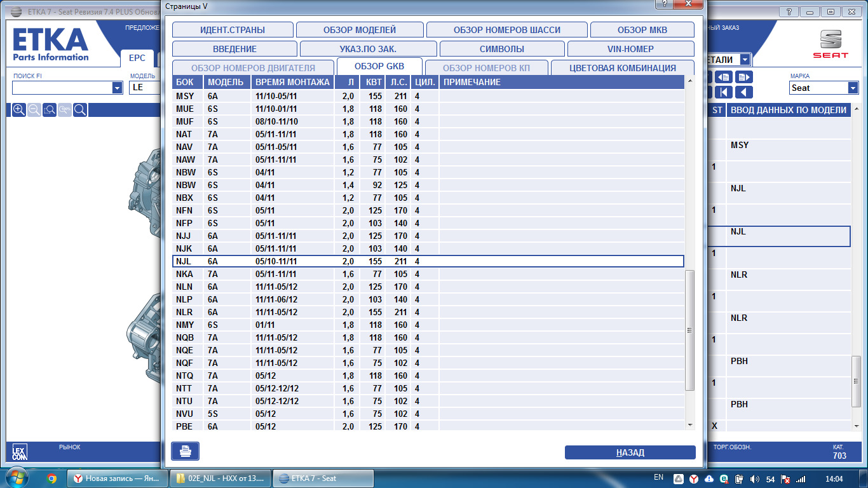The width and height of the screenshot is (868, 488).
Task: Open the МАРКА Seat dropdown
Action: point(853,88)
